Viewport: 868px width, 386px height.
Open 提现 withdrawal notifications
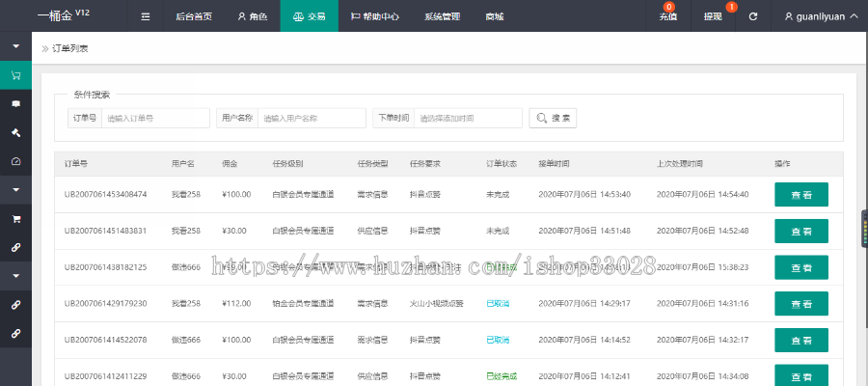pyautogui.click(x=713, y=16)
